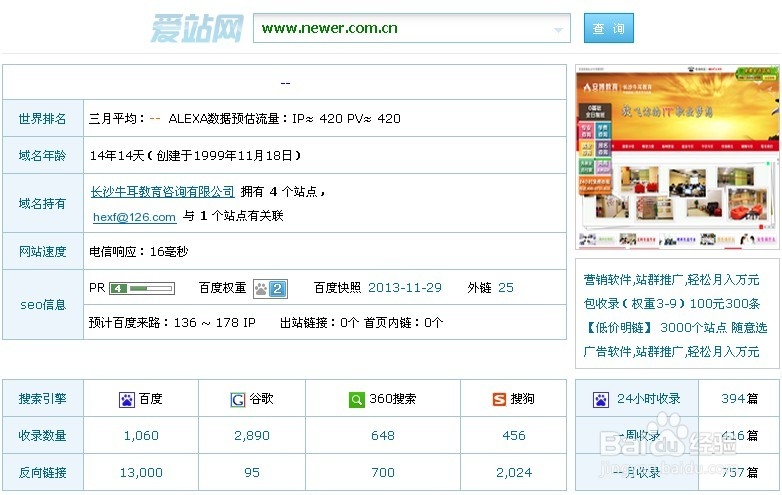This screenshot has height=495, width=782.
Task: Open ad link 【低价明链】3000个站点 随意选
Action: tap(675, 328)
